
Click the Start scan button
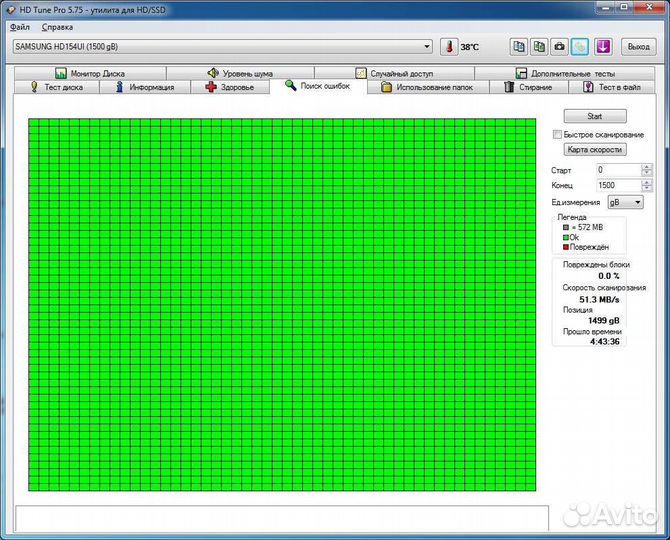coord(595,116)
